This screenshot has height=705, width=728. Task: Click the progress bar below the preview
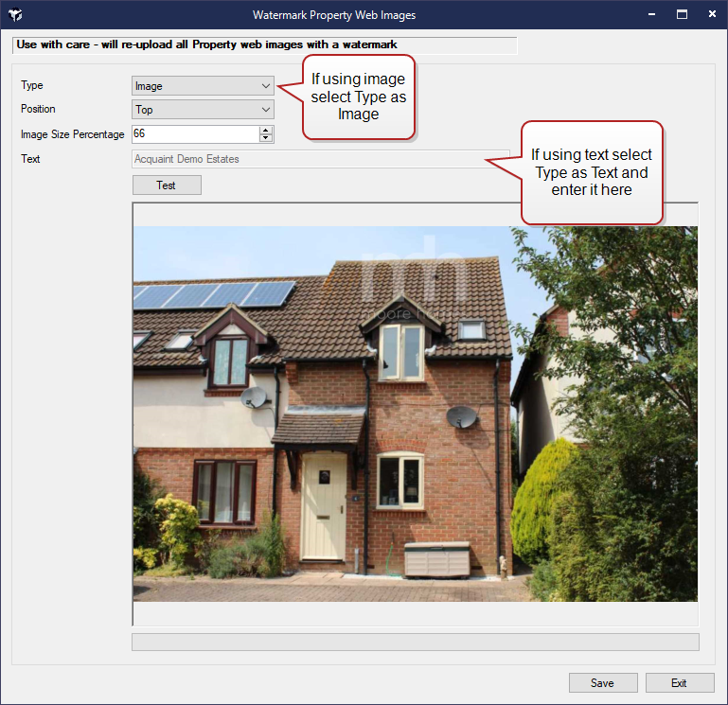point(415,643)
